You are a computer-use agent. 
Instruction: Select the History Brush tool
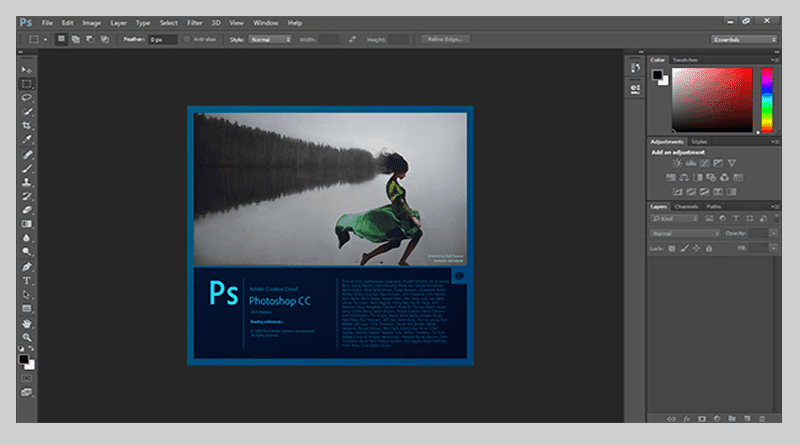[27, 196]
